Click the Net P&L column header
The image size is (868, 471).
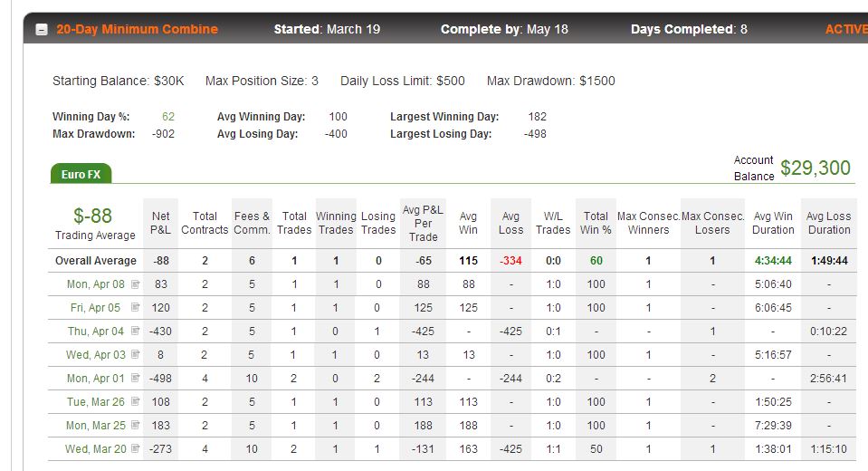pos(160,223)
